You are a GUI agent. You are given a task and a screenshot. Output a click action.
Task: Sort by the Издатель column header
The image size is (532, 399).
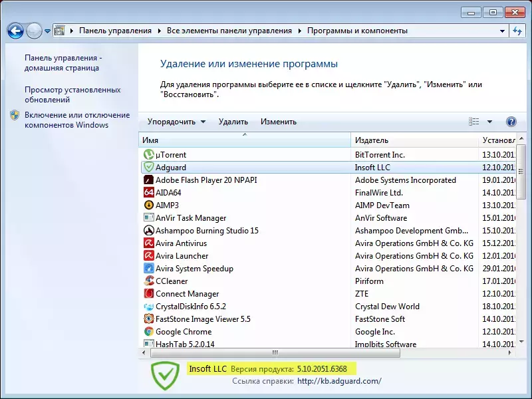[414, 140]
